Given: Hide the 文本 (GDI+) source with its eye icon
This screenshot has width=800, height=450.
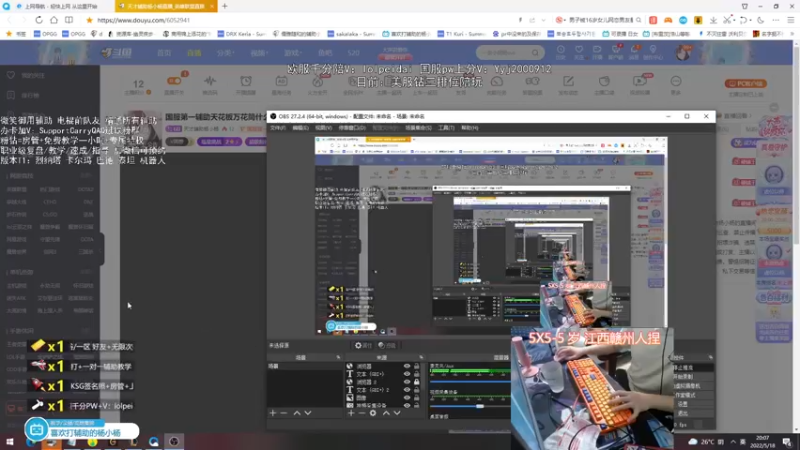Looking at the screenshot, I should 407,374.
